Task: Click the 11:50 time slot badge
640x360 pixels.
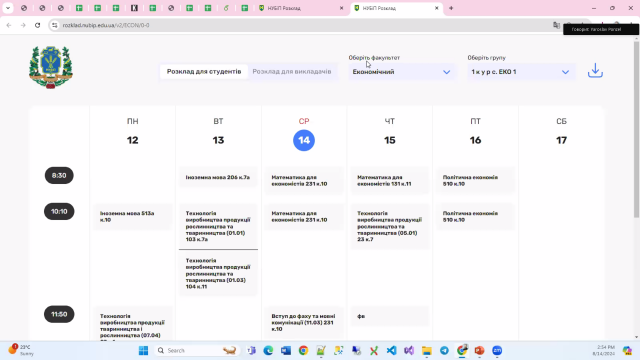Action: point(59,314)
